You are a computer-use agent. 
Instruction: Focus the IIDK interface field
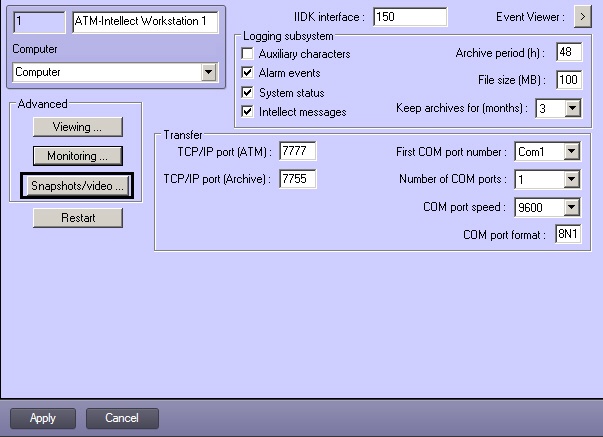[410, 17]
